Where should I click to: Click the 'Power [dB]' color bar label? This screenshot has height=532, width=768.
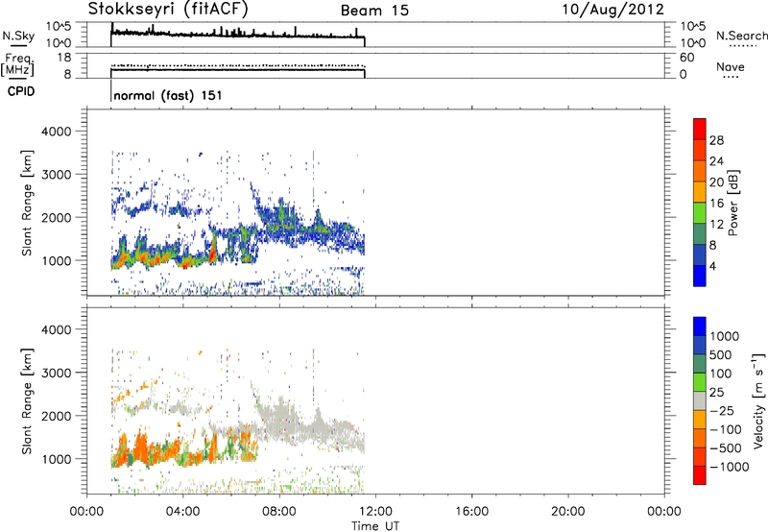732,203
